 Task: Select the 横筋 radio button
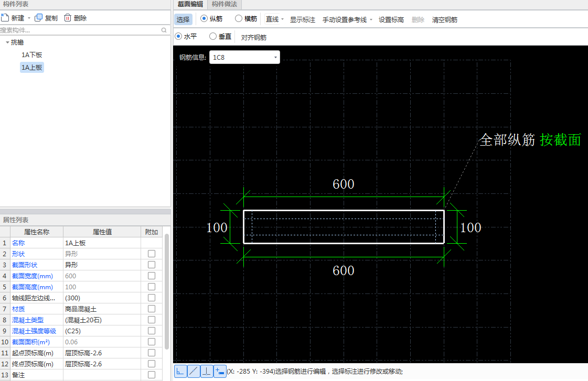click(x=239, y=18)
